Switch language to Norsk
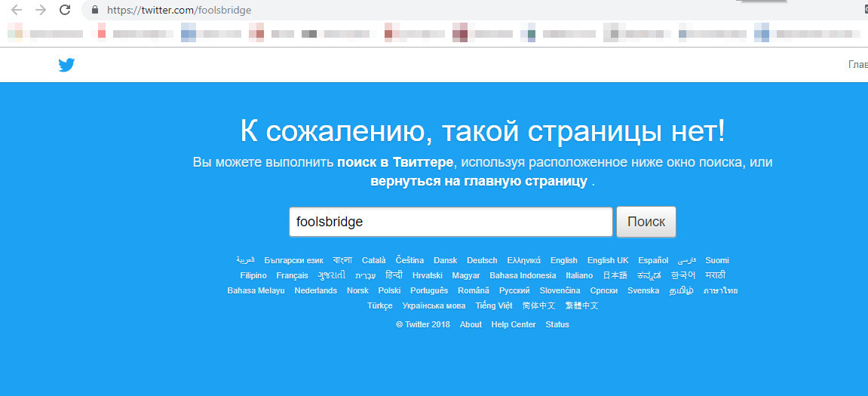 click(357, 290)
